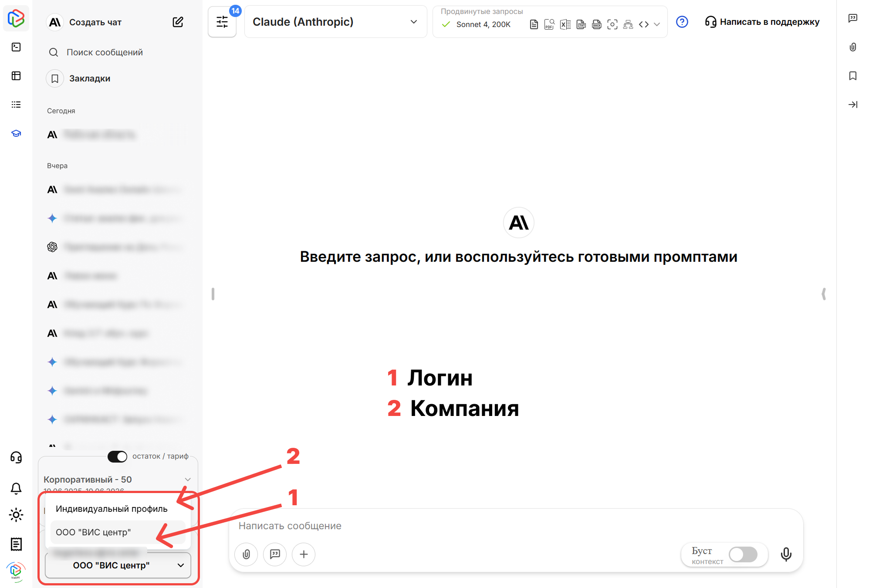Viewport: 869px width, 588px height.
Task: Click the VisGPT logo at top left
Action: (16, 19)
